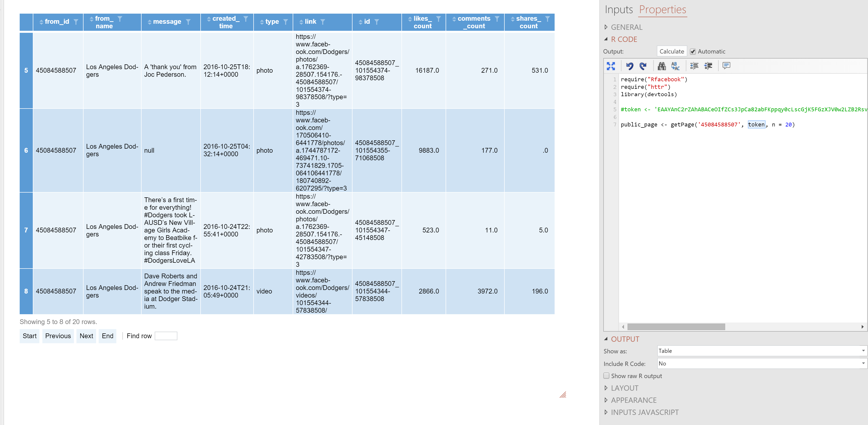This screenshot has width=868, height=425.
Task: Click the undo arrow icon
Action: [629, 66]
